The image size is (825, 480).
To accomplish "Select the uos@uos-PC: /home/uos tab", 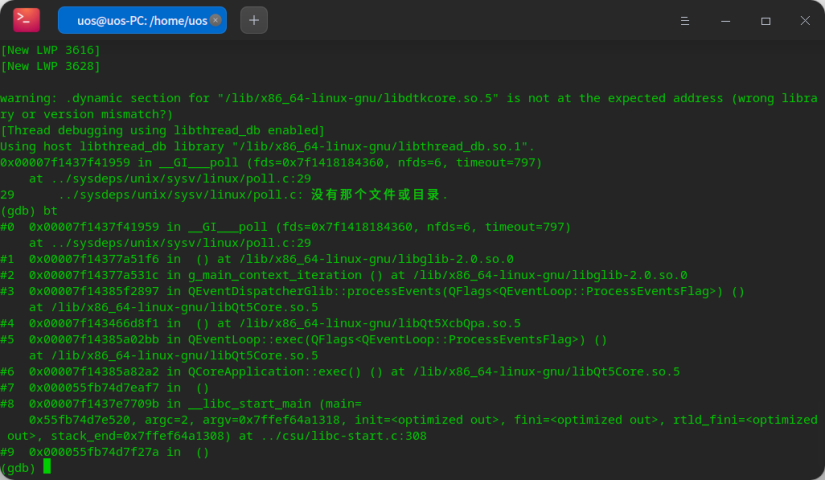I will coord(140,20).
